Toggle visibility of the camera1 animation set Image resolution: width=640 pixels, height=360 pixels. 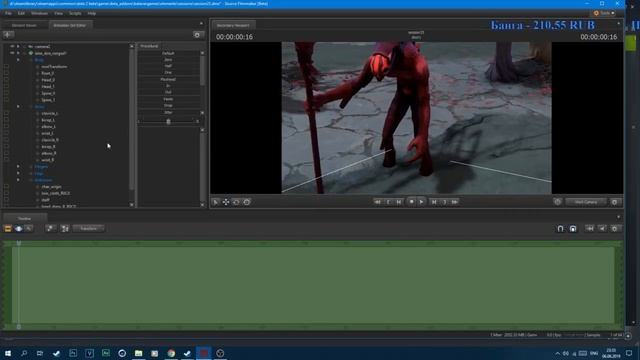point(12,47)
